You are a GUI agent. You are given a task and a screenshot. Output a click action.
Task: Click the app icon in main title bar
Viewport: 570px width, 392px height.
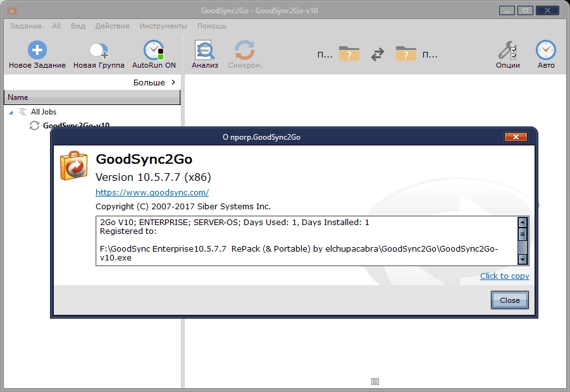click(x=12, y=11)
